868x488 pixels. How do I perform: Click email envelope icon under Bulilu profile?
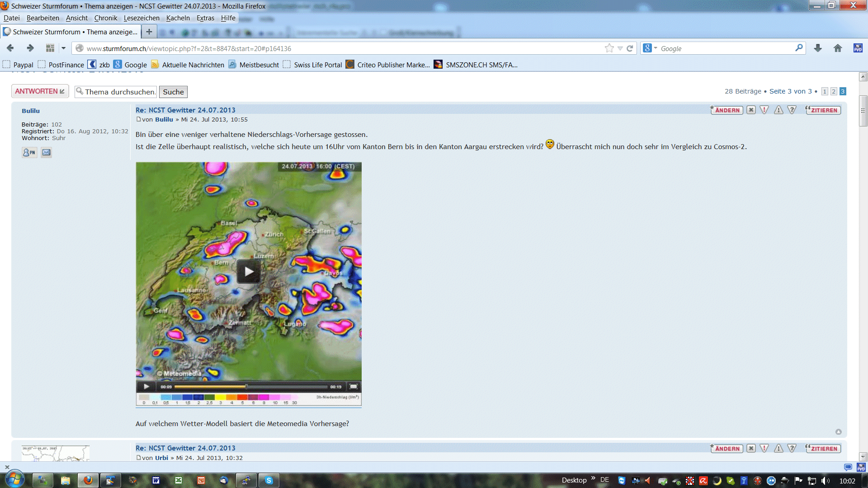tap(46, 153)
